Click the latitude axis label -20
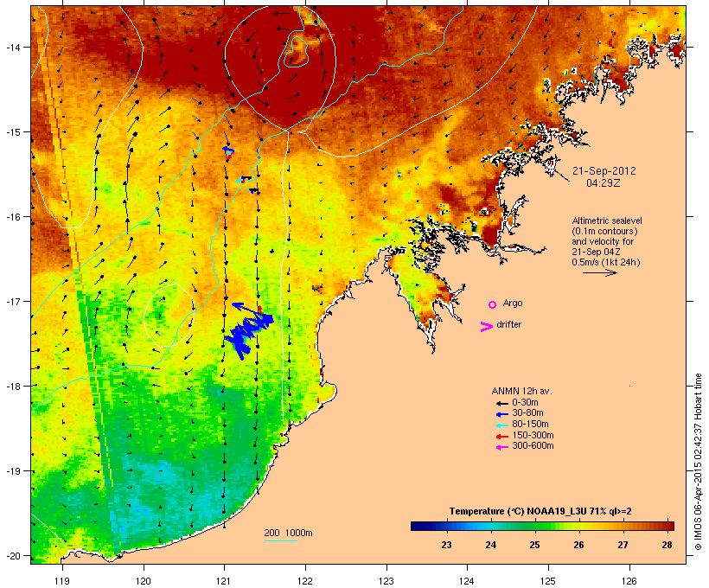 point(13,556)
